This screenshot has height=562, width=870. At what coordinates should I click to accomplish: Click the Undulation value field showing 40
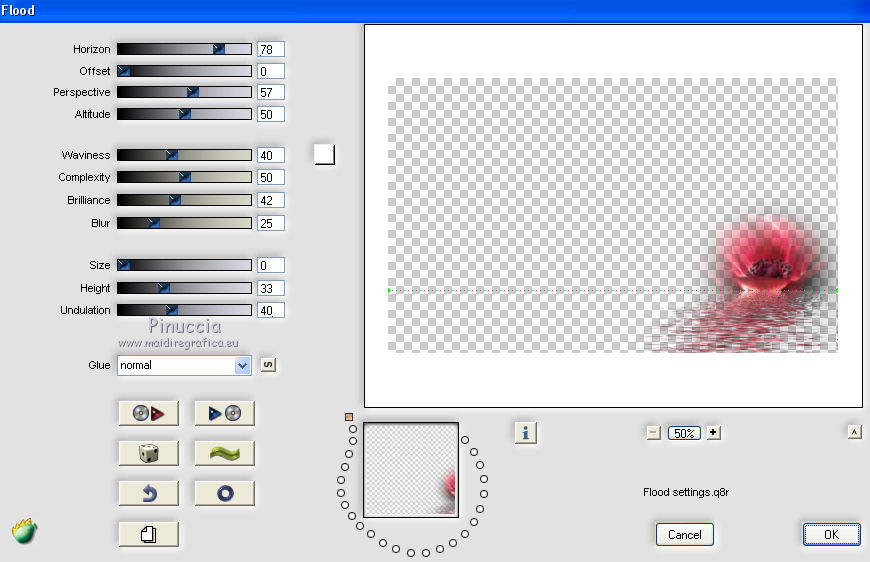pos(271,310)
